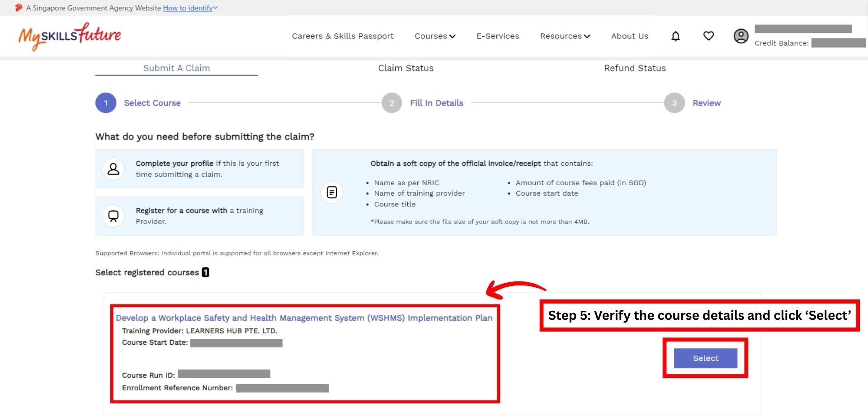Image resolution: width=868 pixels, height=416 pixels.
Task: Switch to the Claim Status tab
Action: click(x=406, y=68)
